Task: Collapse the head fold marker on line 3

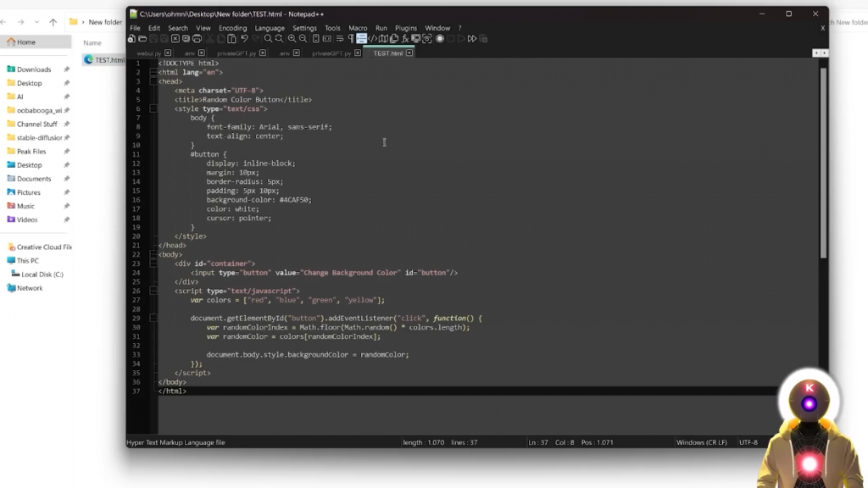Action: [153, 81]
